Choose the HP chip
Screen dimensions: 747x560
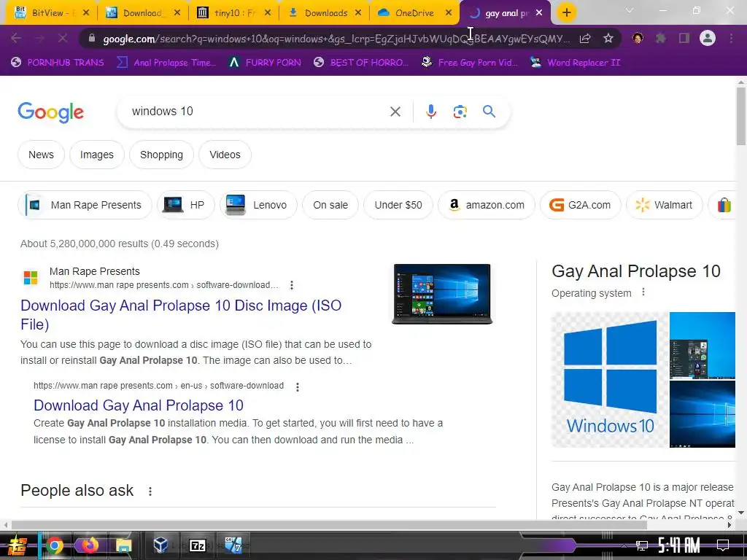coord(185,205)
